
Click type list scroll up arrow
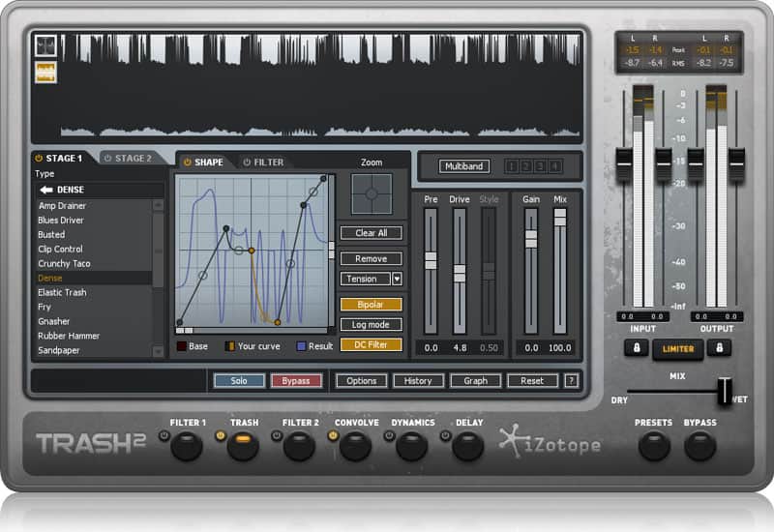pos(158,205)
